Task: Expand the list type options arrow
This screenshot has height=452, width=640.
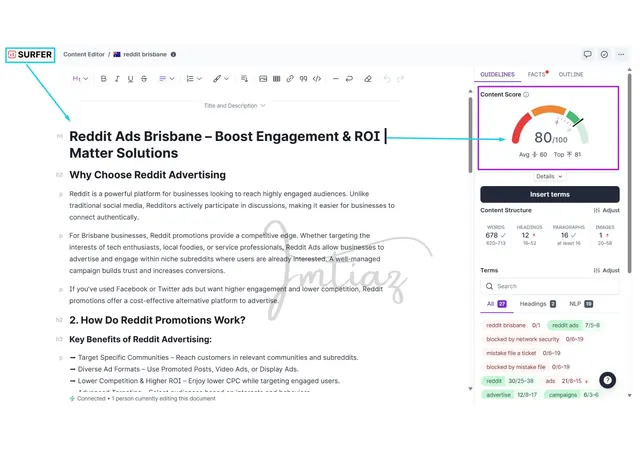Action: tap(199, 79)
